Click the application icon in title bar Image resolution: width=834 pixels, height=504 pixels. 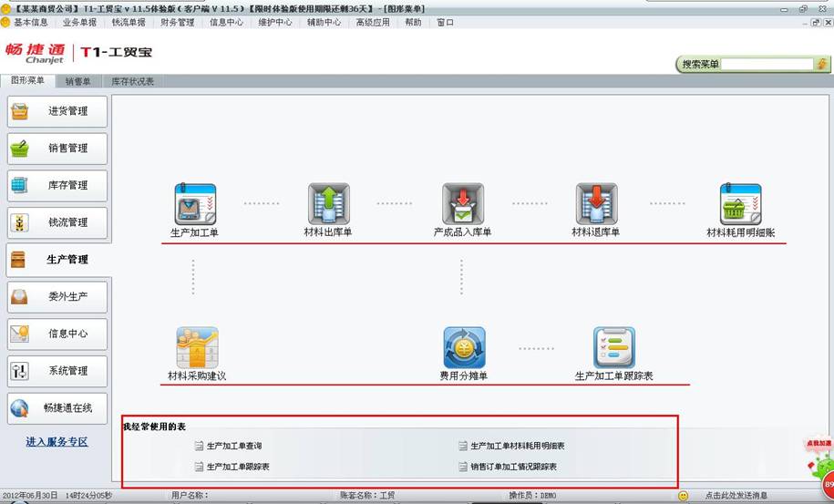point(5,9)
